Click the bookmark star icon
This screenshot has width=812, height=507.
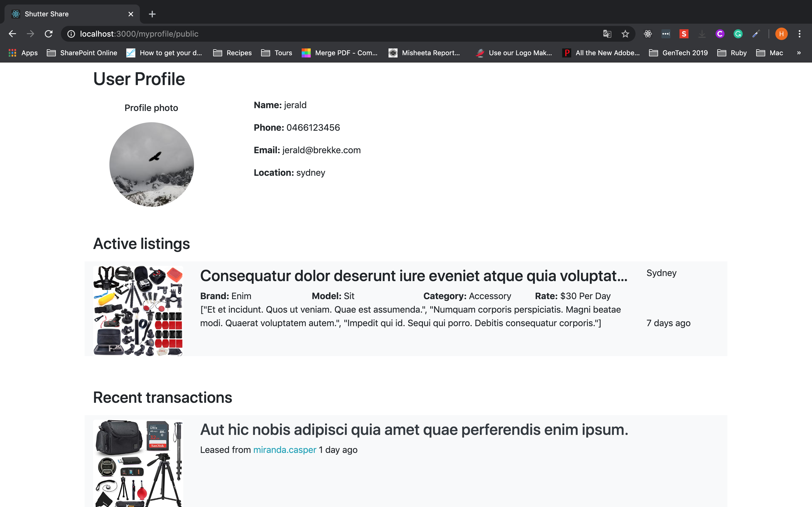(x=625, y=34)
